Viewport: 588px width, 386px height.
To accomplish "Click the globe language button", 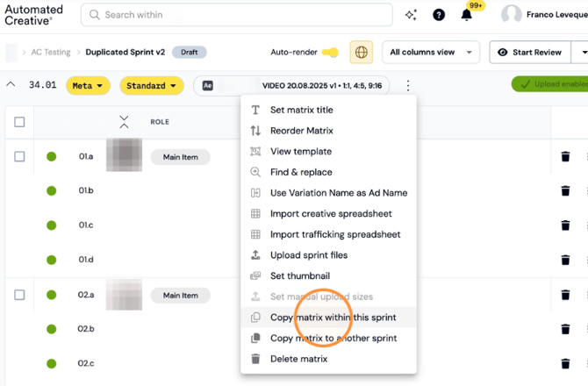I will [x=361, y=52].
